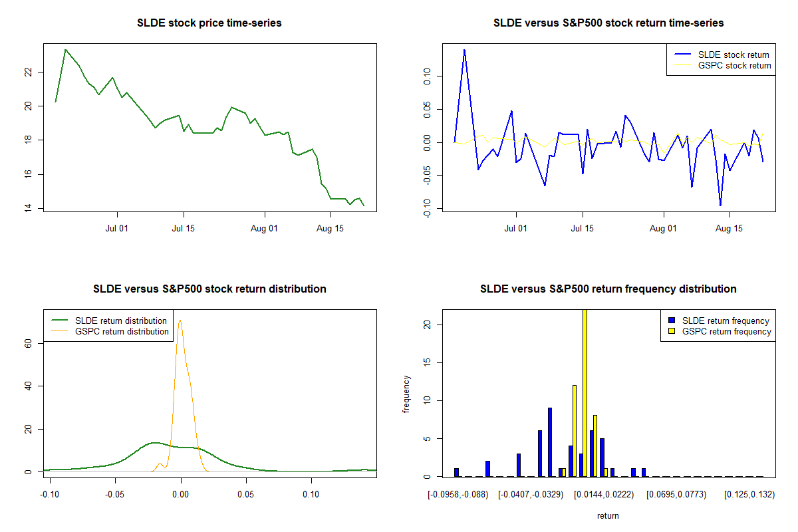Click the 'SLDE versus S&P500 stock return distribution' title

[x=209, y=289]
